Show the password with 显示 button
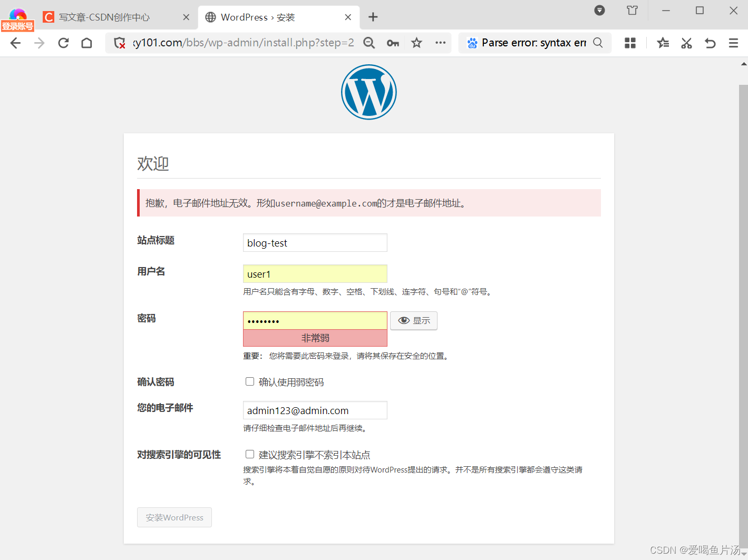Image resolution: width=748 pixels, height=560 pixels. (414, 321)
